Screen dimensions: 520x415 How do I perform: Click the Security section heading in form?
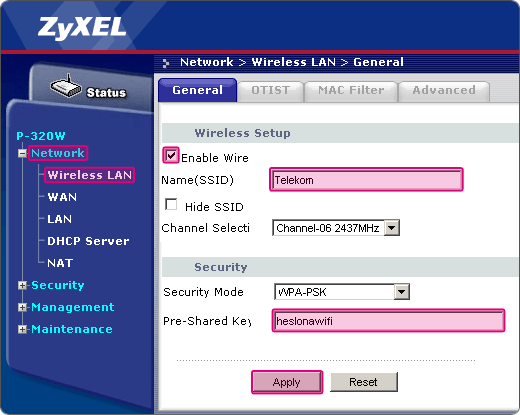pyautogui.click(x=221, y=267)
